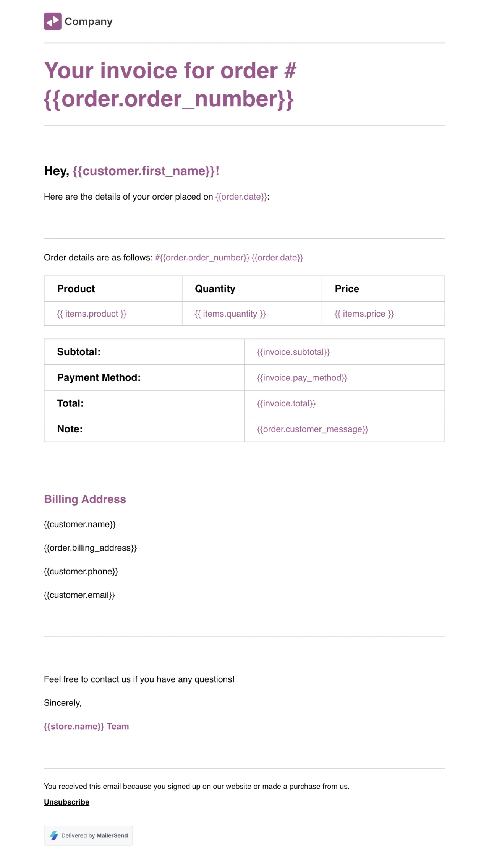Screen dimensions: 489x868
Task: Select the Product column header
Action: coord(76,289)
